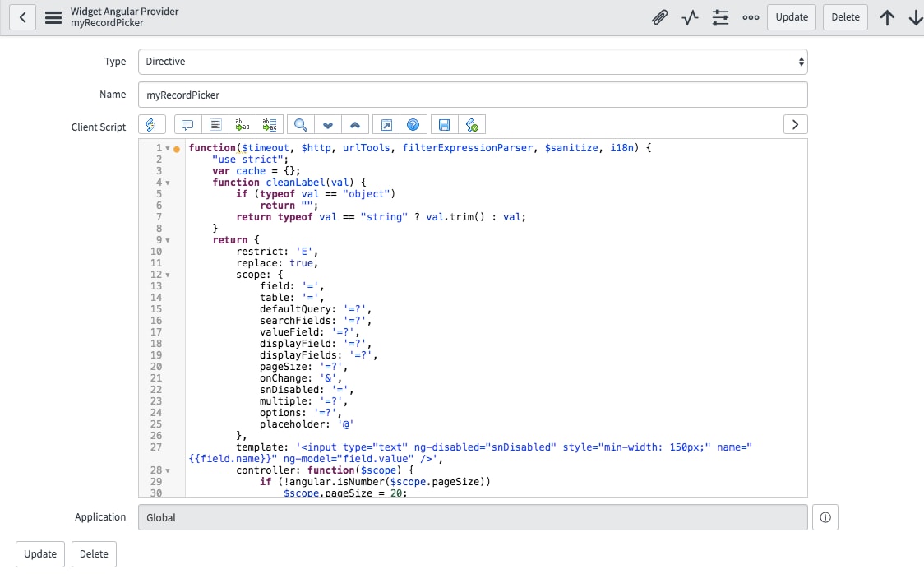
Task: Click the 'snDisabled' scope line
Action: [x=307, y=390]
